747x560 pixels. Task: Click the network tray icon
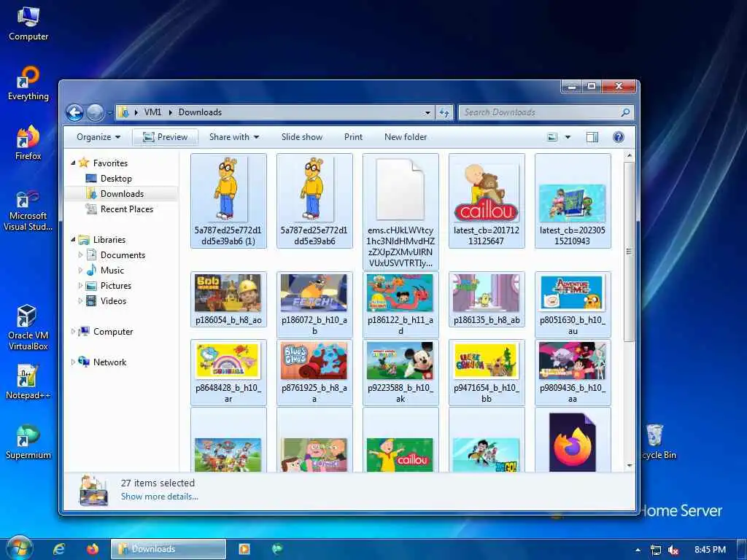656,550
